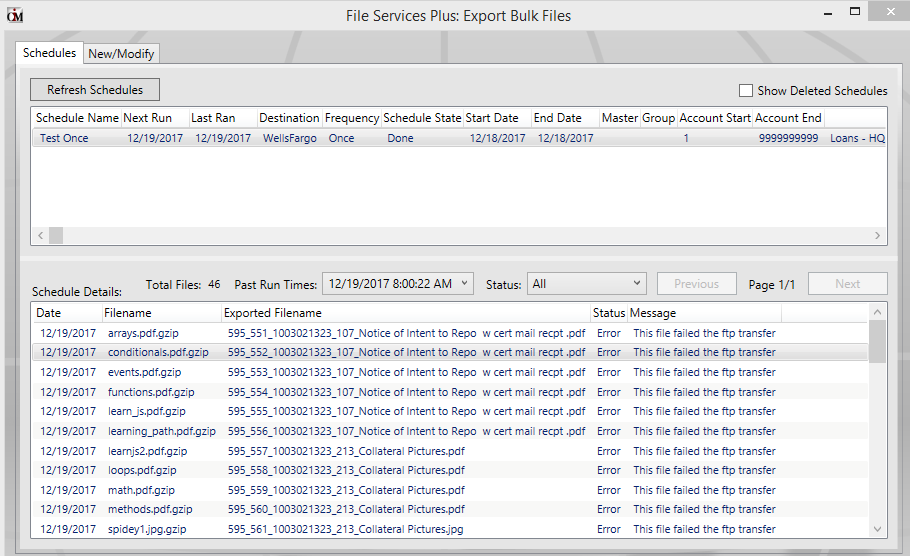Click the Destination column header

coord(289,118)
